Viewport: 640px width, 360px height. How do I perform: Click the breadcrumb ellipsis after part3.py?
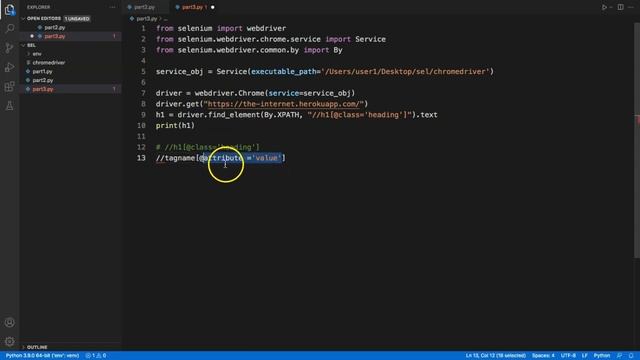[165, 19]
